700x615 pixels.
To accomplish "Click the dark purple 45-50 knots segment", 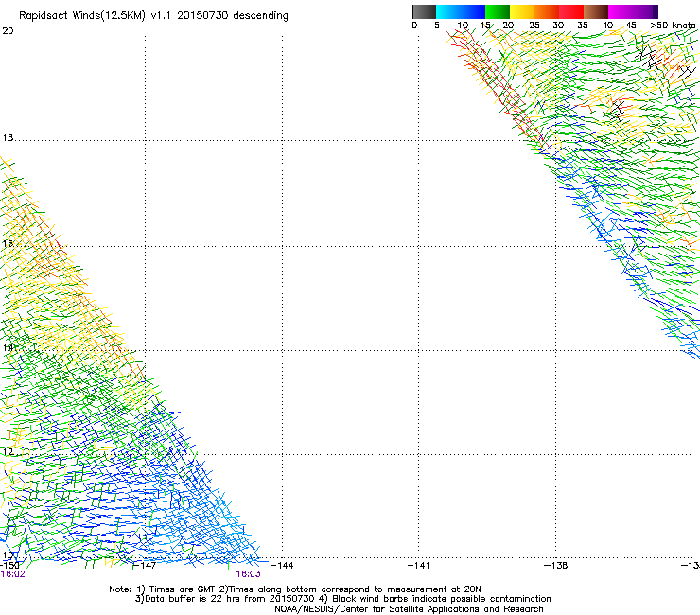I will coord(645,11).
